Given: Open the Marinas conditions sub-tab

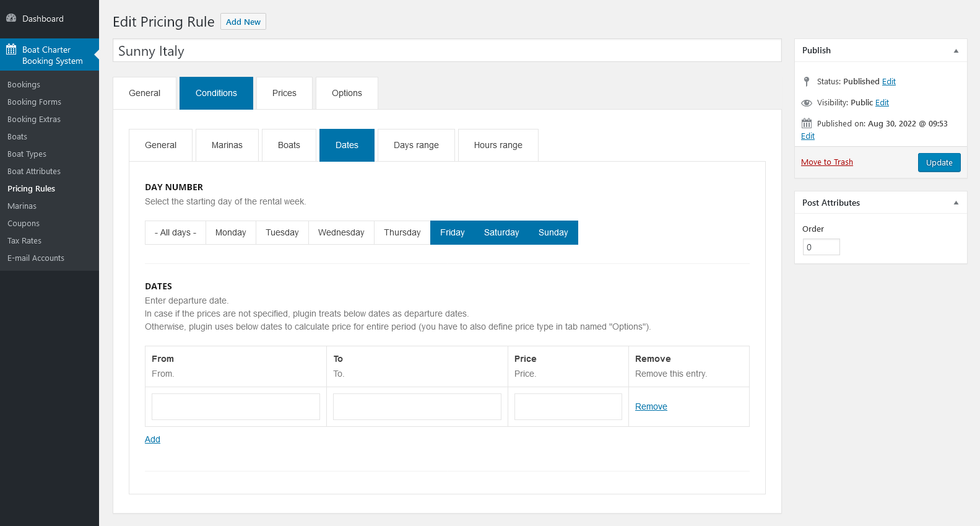Looking at the screenshot, I should click(227, 145).
